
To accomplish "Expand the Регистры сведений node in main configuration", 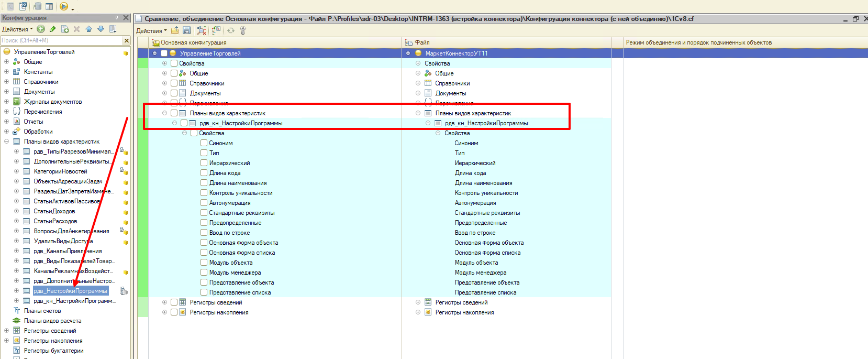I will 164,302.
